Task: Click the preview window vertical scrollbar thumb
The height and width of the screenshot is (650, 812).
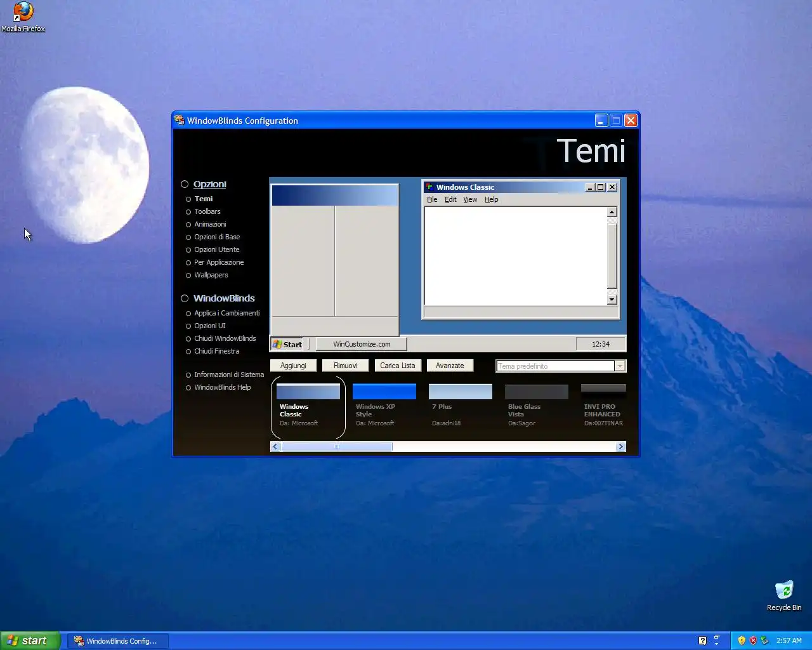Action: [612, 256]
